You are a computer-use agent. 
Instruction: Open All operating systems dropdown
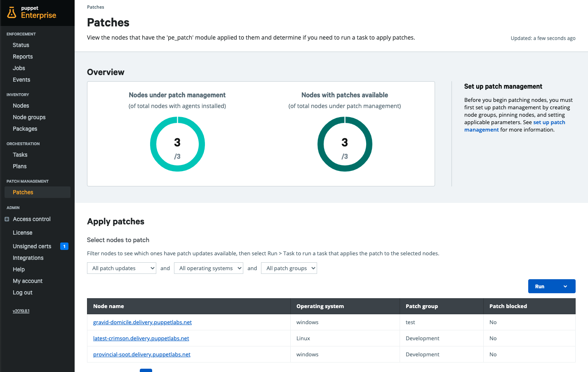pyautogui.click(x=209, y=268)
